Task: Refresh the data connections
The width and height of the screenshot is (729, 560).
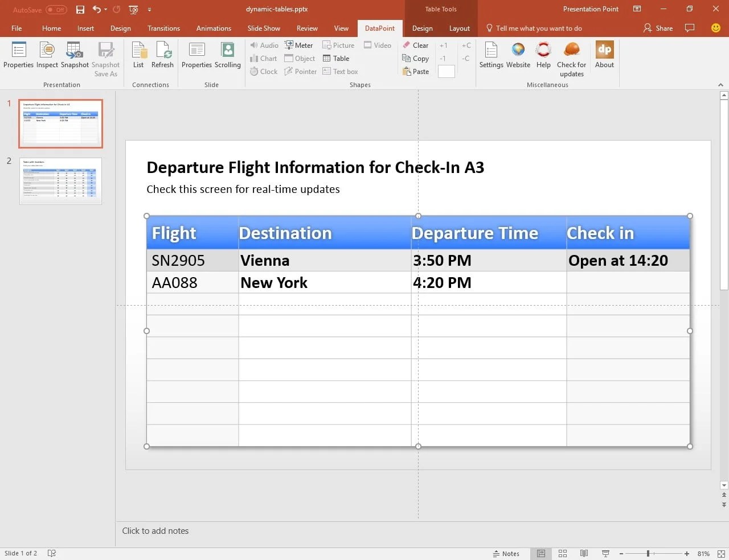Action: click(x=162, y=56)
